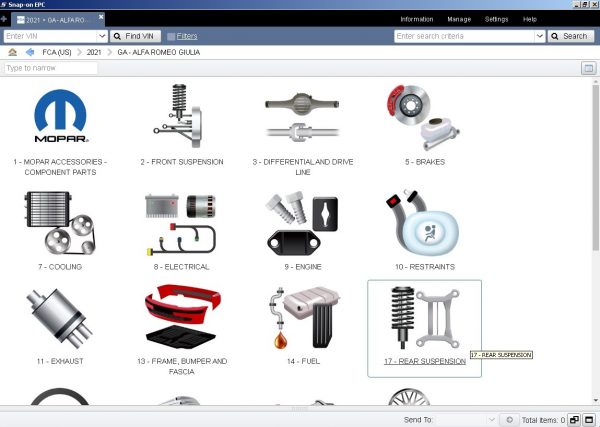Click the GA - ALFA ROMEO GIULIA breadcrumb

(x=159, y=52)
